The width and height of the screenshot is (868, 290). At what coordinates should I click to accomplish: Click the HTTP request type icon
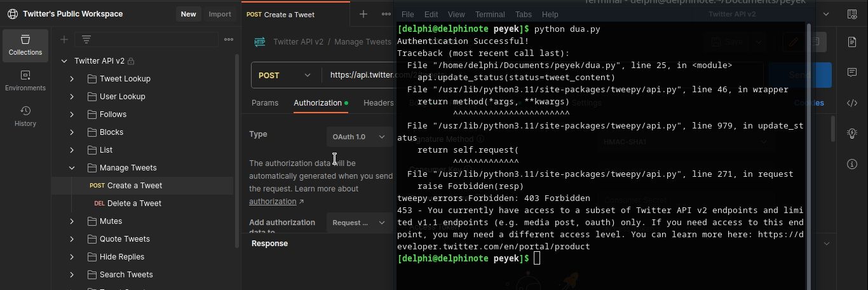(259, 42)
